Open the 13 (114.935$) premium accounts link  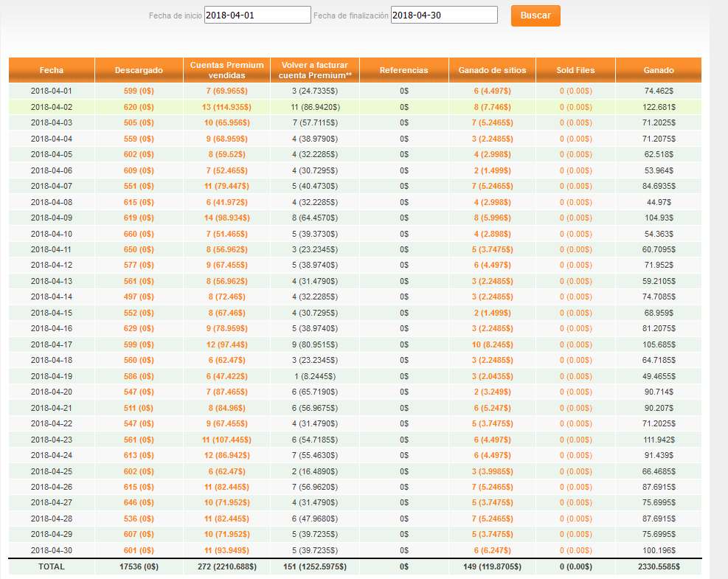coord(226,107)
